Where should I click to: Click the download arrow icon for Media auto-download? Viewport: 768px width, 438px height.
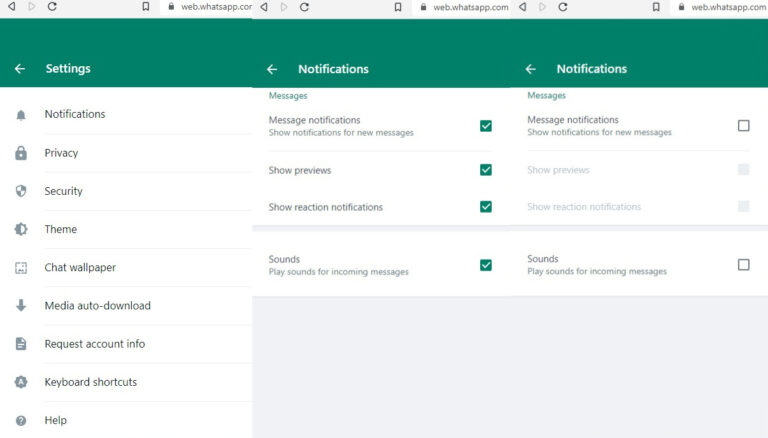click(x=21, y=305)
